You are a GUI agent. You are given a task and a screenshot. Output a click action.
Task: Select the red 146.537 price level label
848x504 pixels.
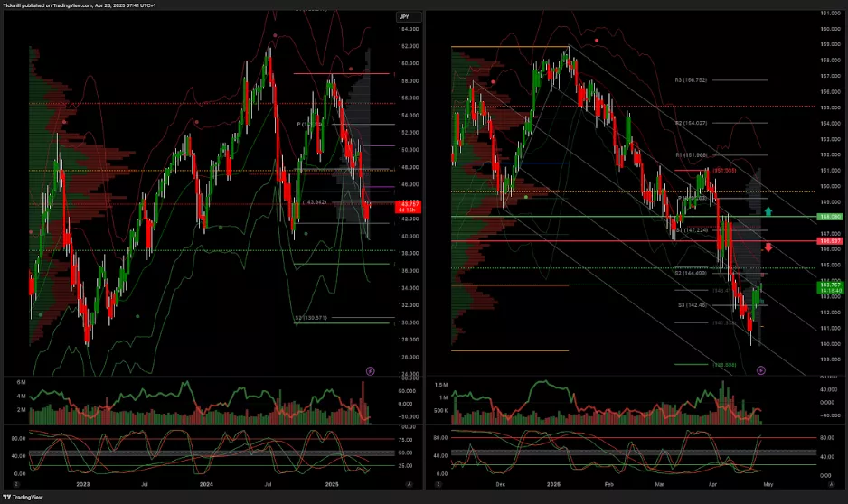(x=829, y=241)
